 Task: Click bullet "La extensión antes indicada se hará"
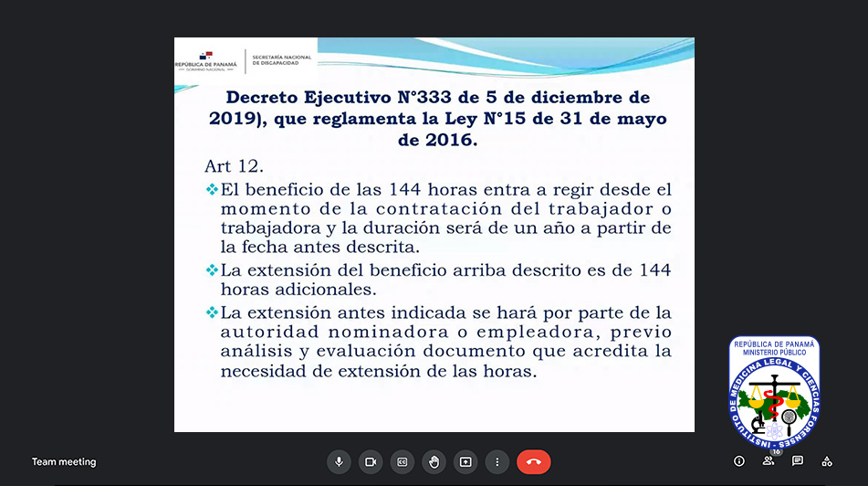coord(438,342)
